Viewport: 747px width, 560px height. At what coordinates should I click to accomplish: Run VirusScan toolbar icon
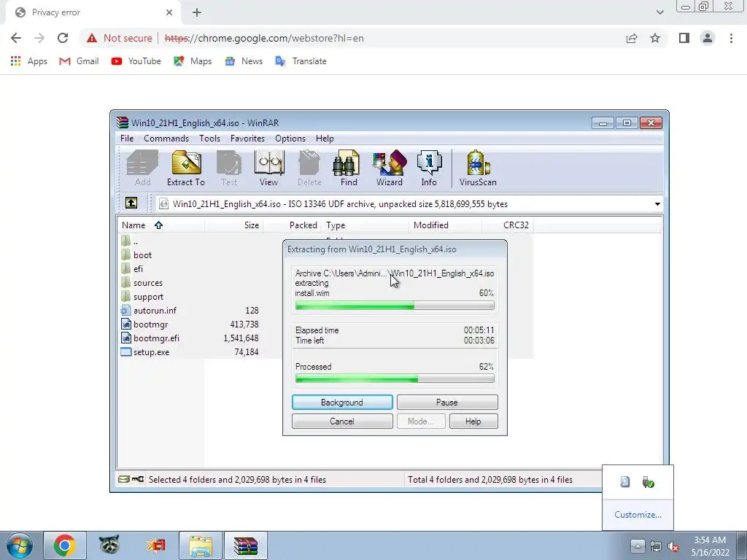point(478,168)
